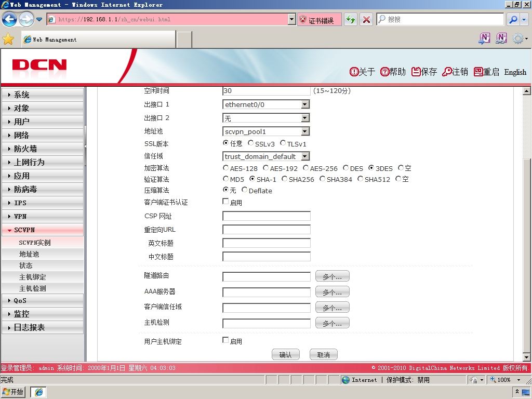Select SSL version 任意 radio button
The height and width of the screenshot is (399, 532).
tap(225, 143)
